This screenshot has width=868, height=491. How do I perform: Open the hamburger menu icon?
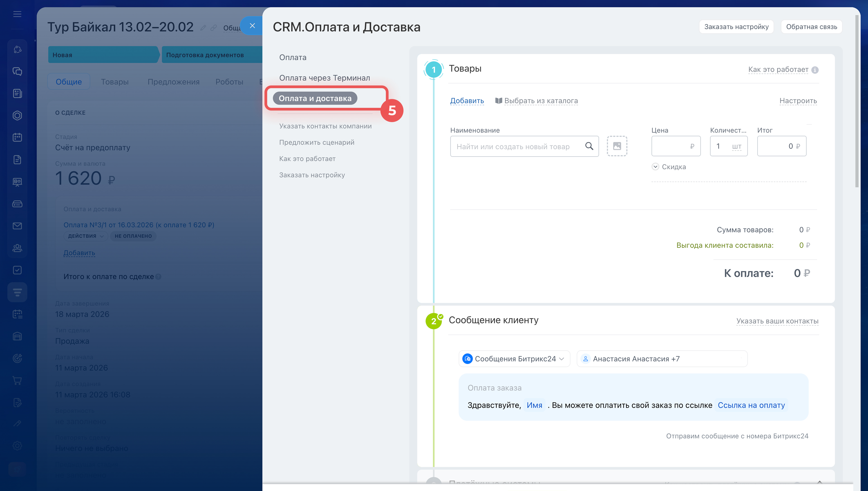tap(17, 14)
